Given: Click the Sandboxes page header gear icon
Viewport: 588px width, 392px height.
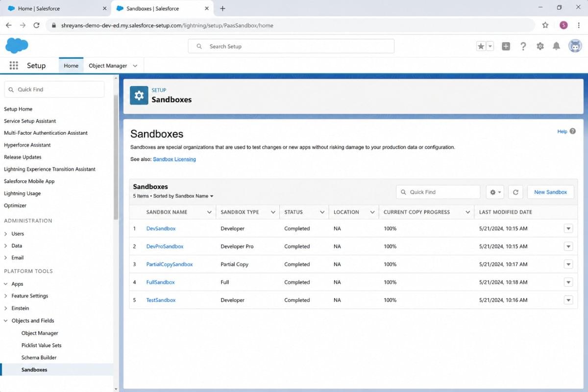Looking at the screenshot, I should tap(139, 96).
